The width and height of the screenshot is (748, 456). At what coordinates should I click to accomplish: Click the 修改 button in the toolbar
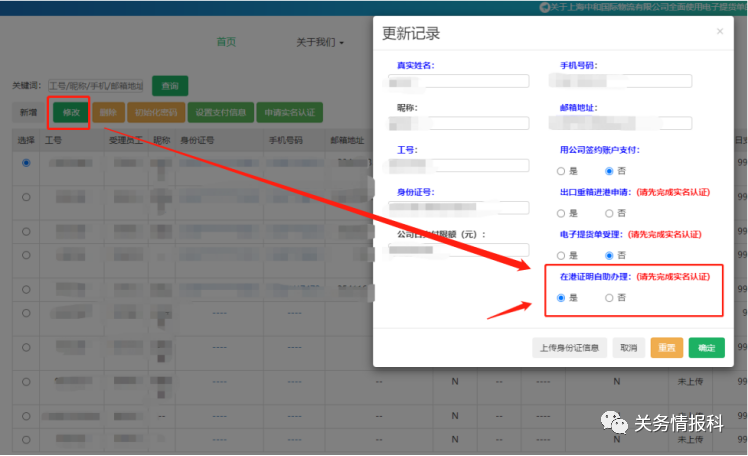(71, 112)
